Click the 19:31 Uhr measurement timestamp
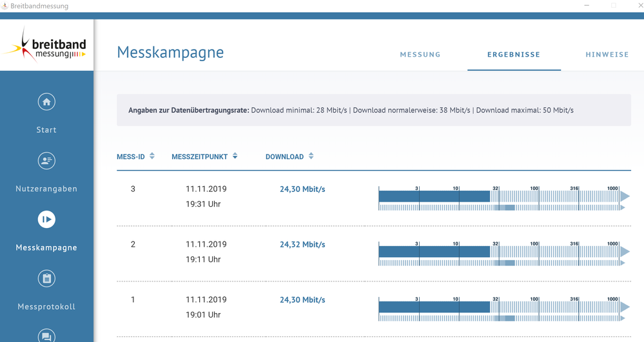 click(x=203, y=204)
